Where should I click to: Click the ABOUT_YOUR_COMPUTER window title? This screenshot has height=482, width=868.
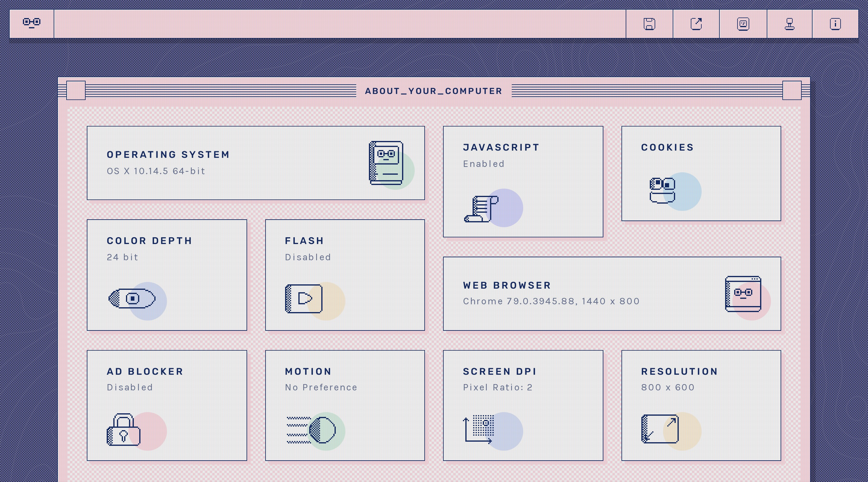pos(434,91)
